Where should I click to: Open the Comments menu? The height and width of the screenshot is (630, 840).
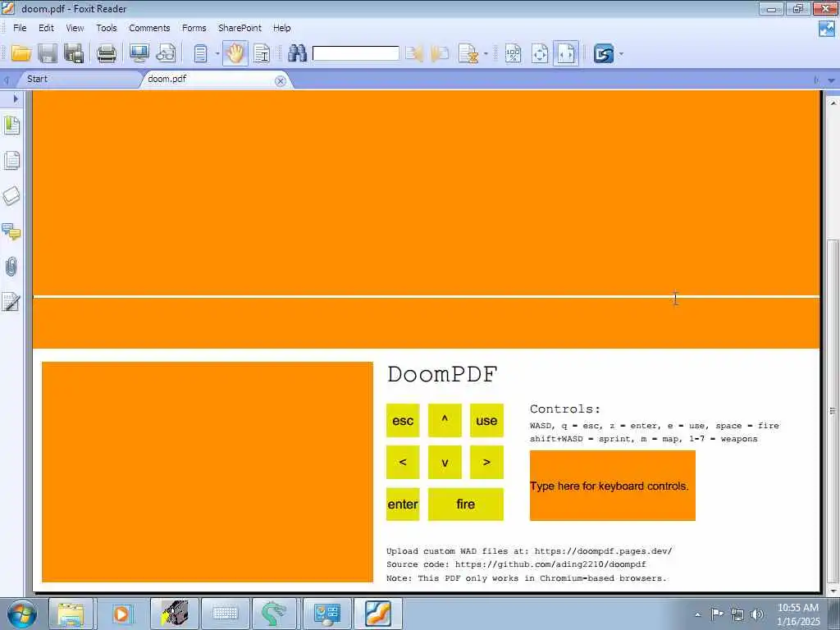coord(149,28)
